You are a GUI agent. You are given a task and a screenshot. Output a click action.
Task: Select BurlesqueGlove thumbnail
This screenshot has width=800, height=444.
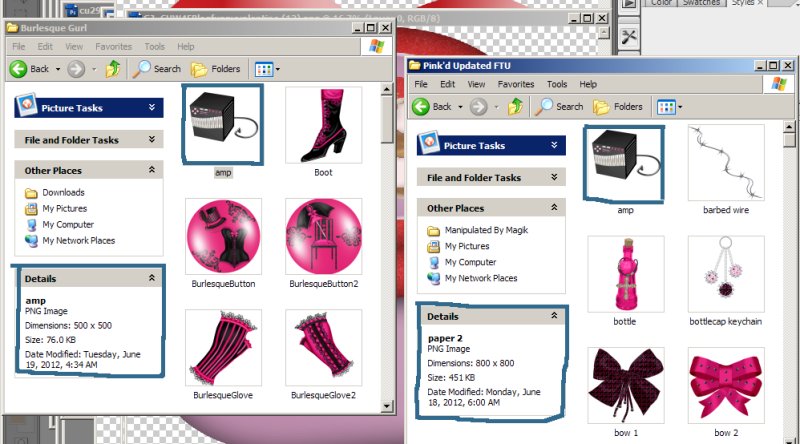[223, 347]
